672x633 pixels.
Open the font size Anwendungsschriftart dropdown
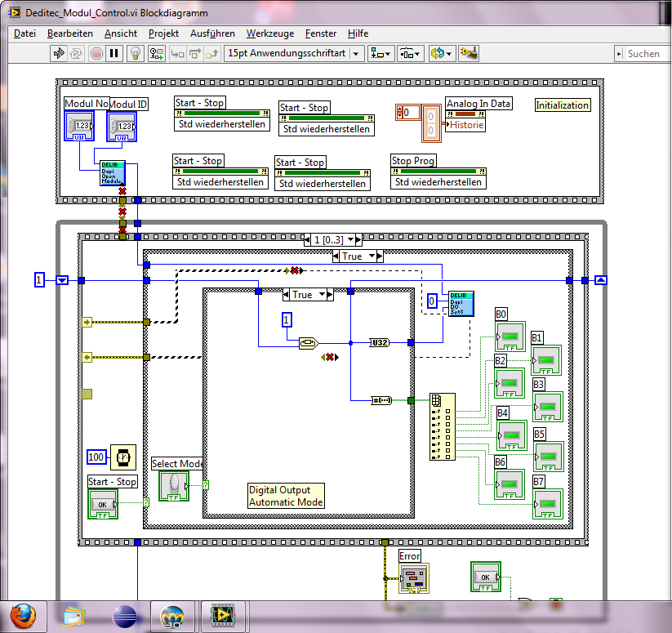[x=292, y=54]
